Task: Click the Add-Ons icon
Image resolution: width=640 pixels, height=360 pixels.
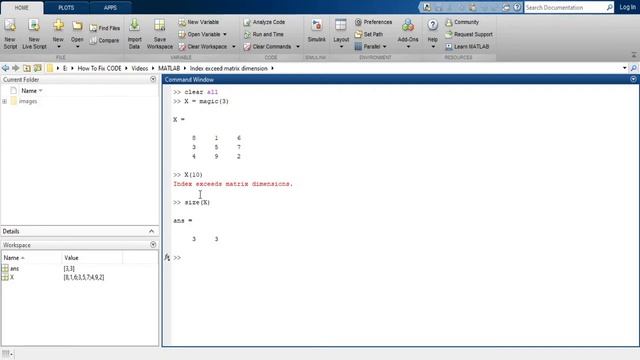Action: point(408,25)
